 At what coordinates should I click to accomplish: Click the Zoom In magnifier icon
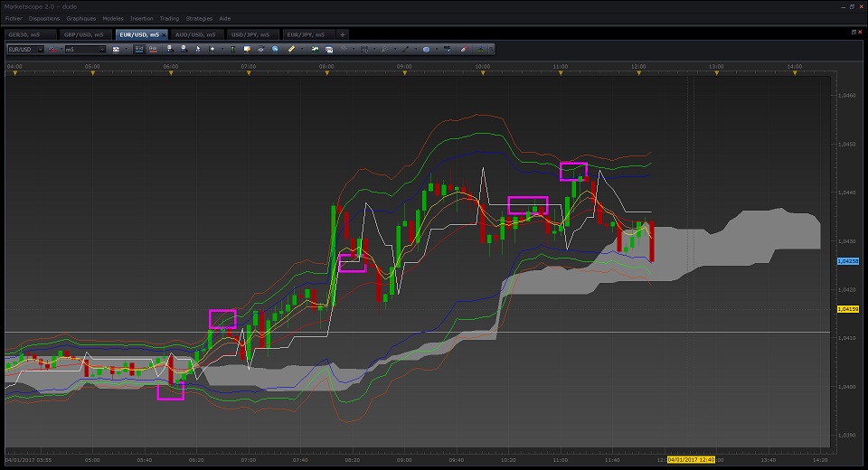pos(170,50)
